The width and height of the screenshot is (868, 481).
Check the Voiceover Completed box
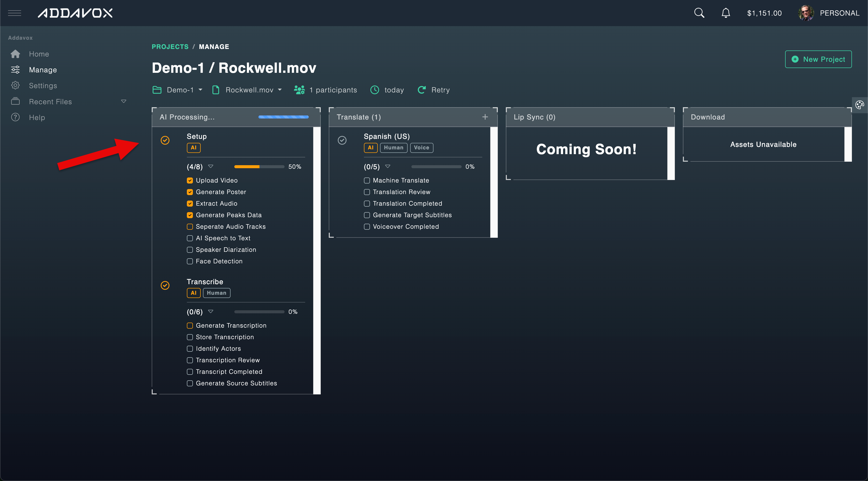367,227
